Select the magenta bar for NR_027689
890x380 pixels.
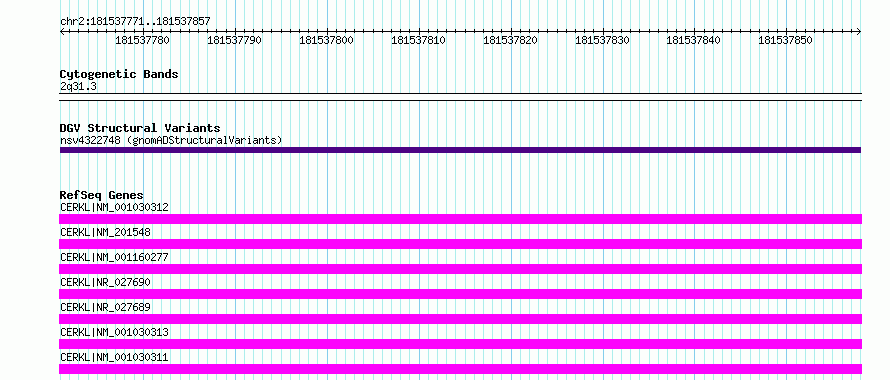[460, 319]
